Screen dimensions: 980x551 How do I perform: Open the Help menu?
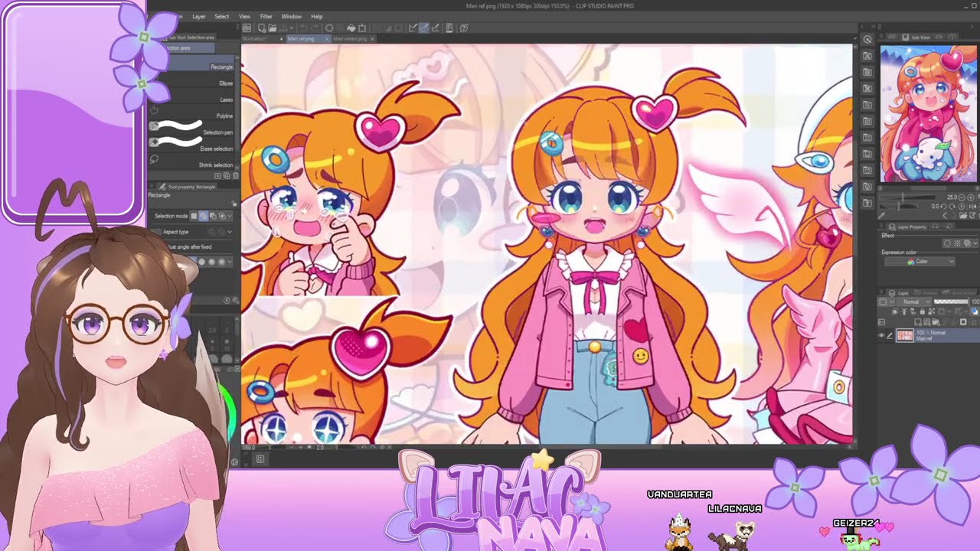[x=316, y=16]
